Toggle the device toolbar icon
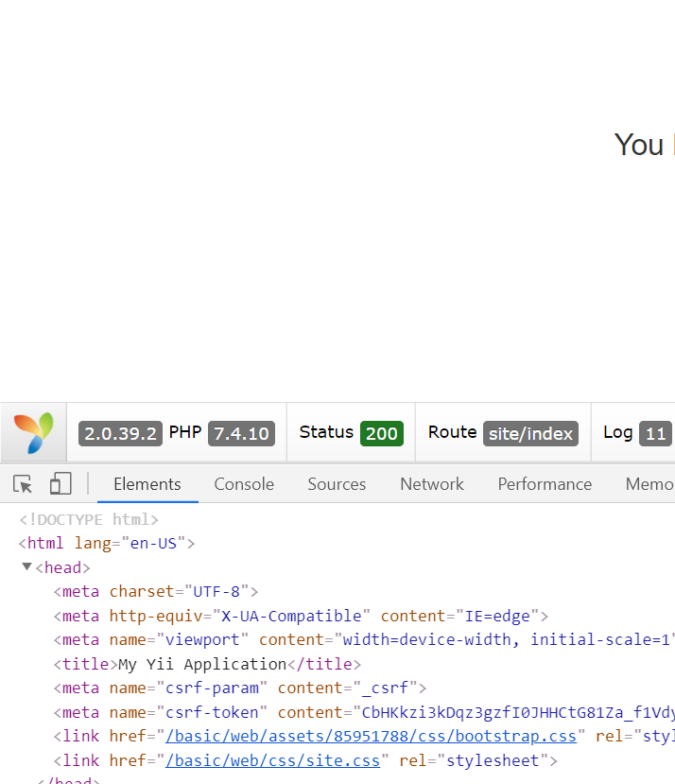675x784 pixels. (x=61, y=483)
